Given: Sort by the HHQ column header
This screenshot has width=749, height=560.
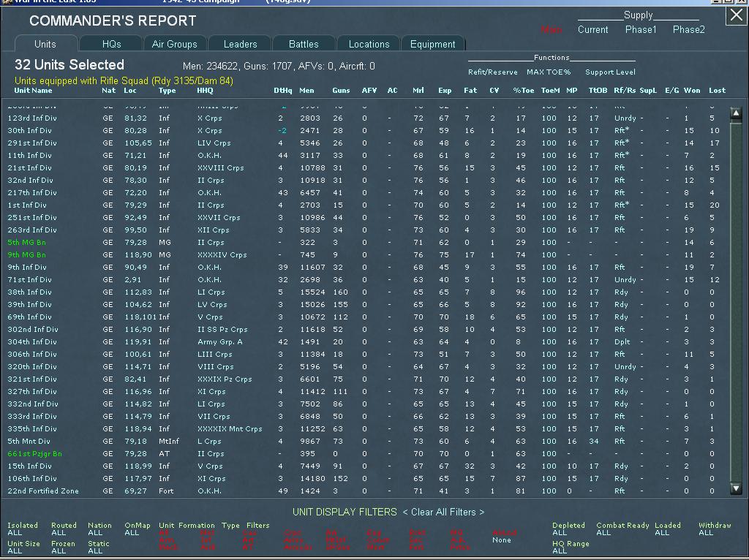Looking at the screenshot, I should 205,90.
